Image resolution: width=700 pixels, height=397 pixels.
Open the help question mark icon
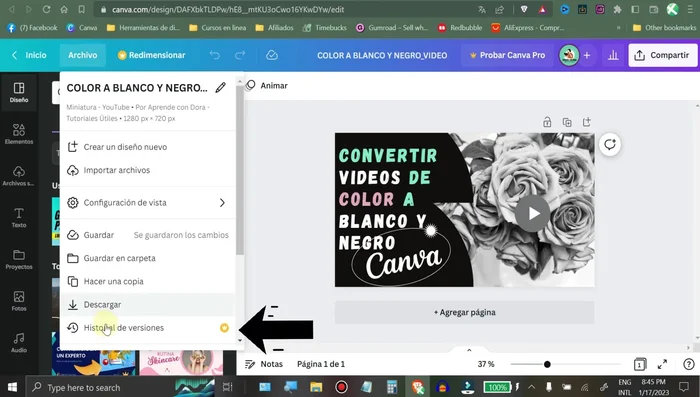[x=689, y=364]
